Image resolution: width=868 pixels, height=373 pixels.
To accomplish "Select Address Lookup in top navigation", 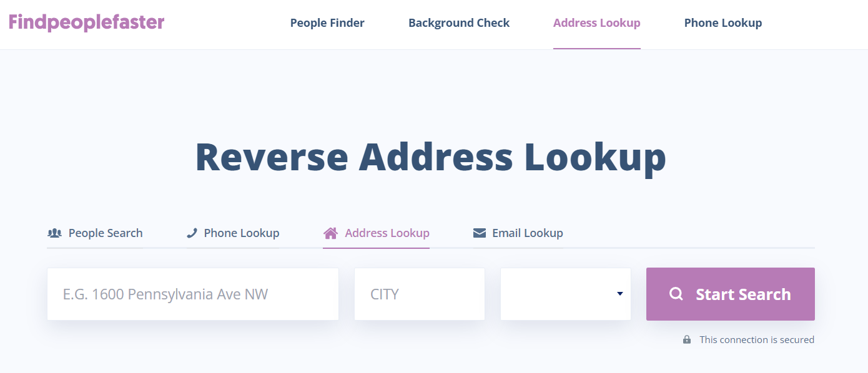I will pyautogui.click(x=597, y=23).
